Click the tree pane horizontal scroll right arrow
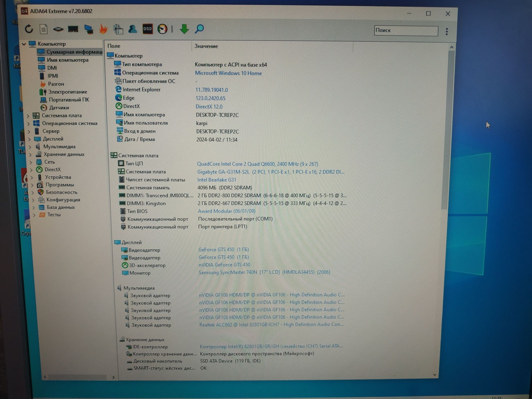532x399 pixels. point(114,377)
